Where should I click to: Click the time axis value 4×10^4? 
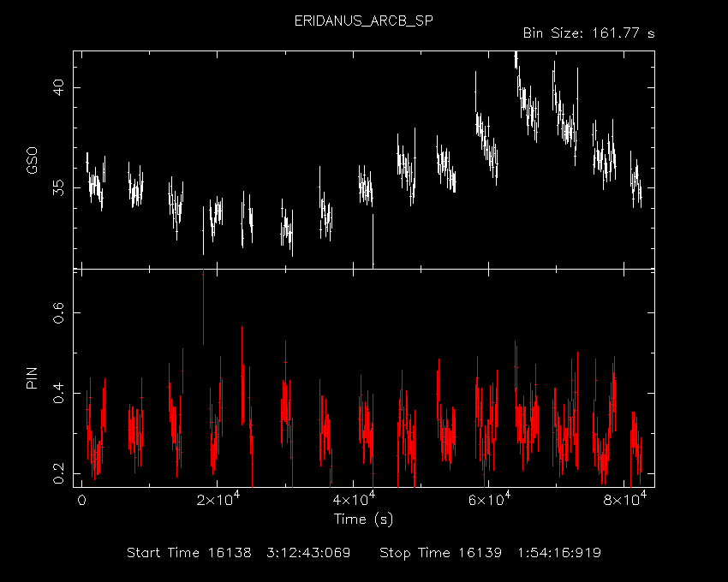(x=354, y=499)
